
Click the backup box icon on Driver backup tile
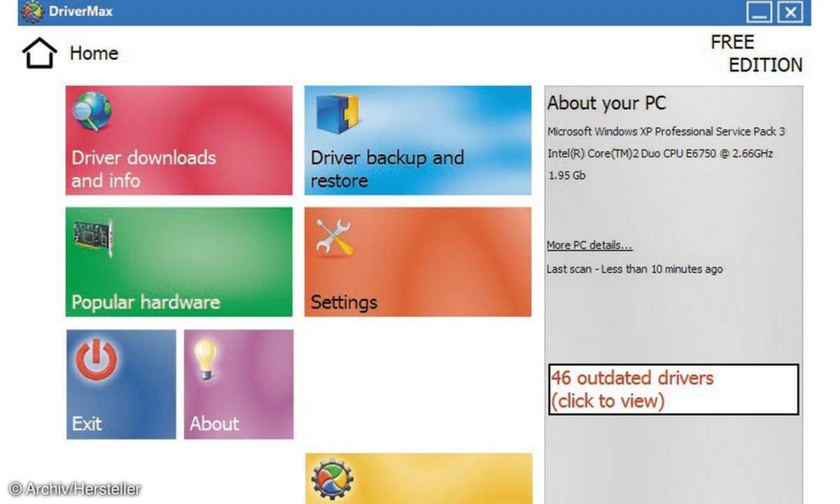(337, 113)
